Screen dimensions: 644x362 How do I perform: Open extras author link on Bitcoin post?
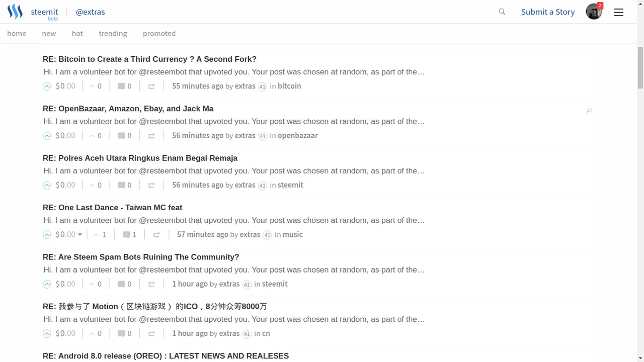(245, 86)
